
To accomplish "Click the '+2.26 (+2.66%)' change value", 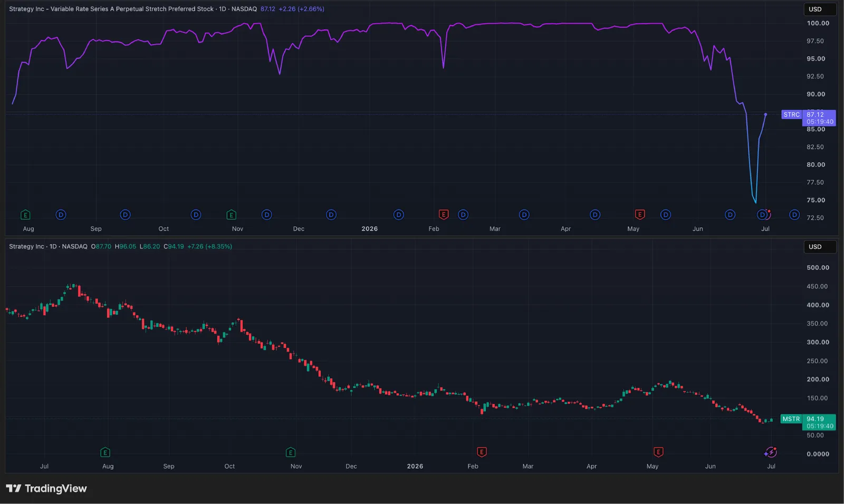I will [301, 9].
